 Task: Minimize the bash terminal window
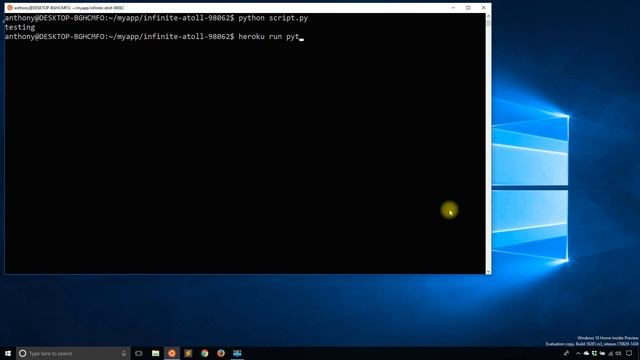tap(453, 7)
